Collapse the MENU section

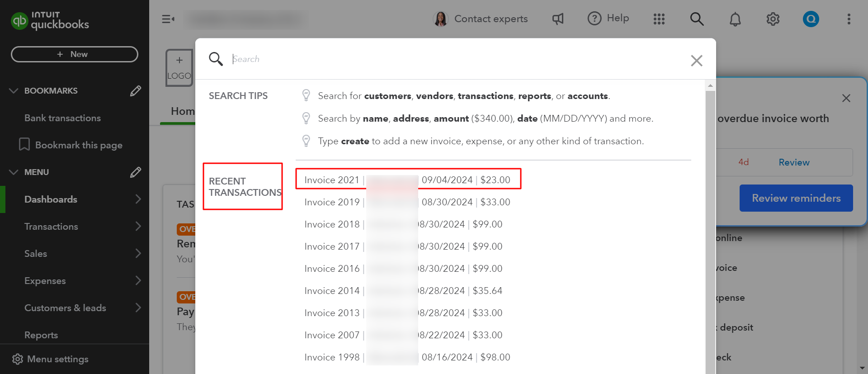(14, 172)
